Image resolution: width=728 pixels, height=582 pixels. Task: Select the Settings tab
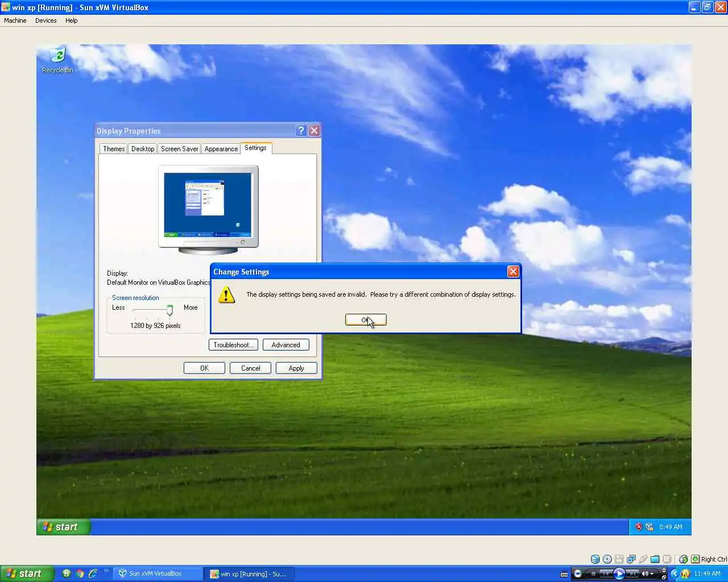255,148
